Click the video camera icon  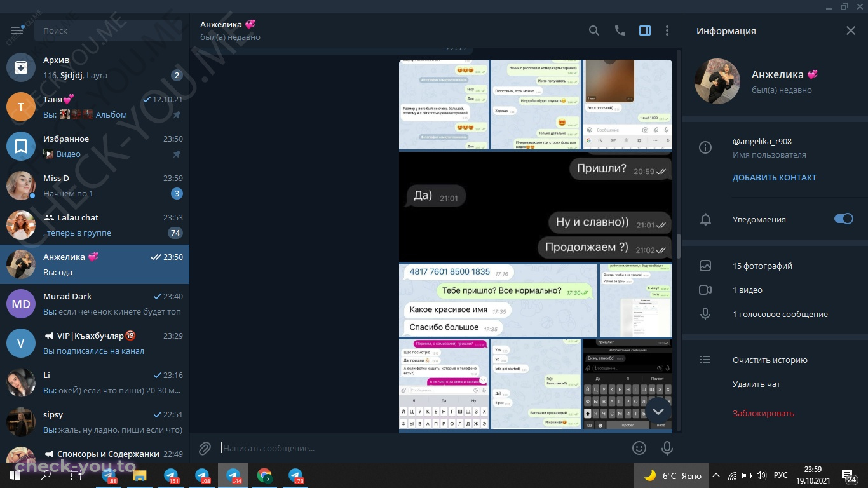[x=705, y=290]
